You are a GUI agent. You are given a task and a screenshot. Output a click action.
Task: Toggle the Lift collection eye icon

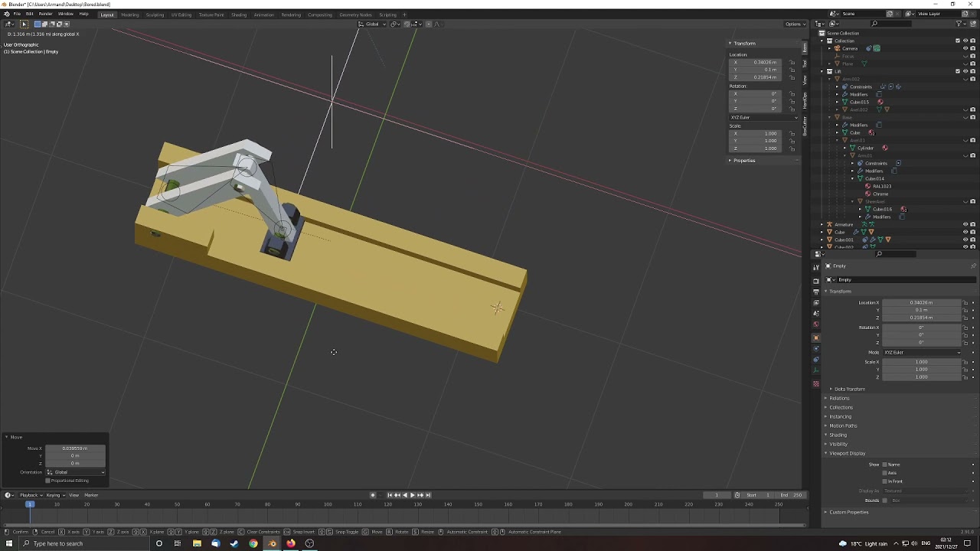965,71
